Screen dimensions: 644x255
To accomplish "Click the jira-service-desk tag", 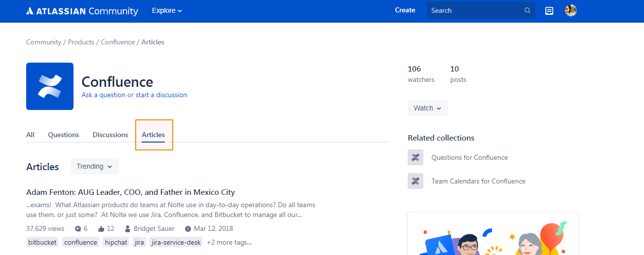I will 176,242.
